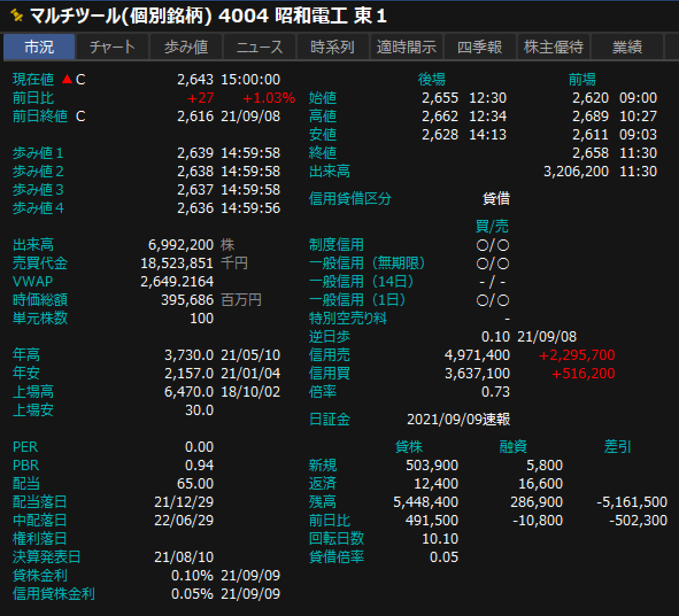Click the 残高 差引 value -5,161,500
Image resolution: width=679 pixels, height=616 pixels.
pyautogui.click(x=632, y=502)
